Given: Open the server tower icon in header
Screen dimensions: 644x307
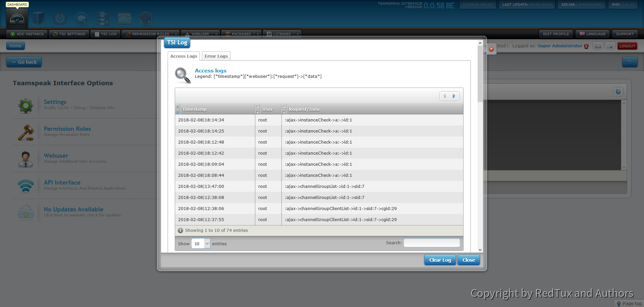Looking at the screenshot, I should tap(39, 18).
